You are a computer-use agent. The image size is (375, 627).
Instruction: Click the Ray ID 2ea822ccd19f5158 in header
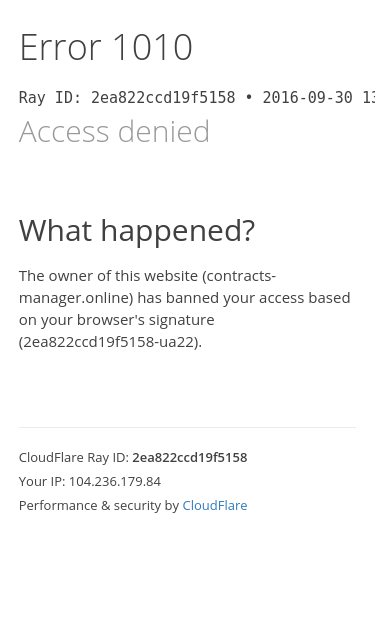[163, 98]
